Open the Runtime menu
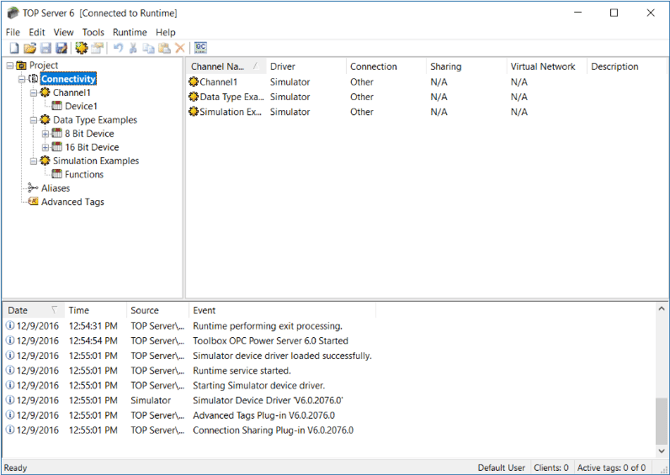670x475 pixels. click(x=129, y=32)
